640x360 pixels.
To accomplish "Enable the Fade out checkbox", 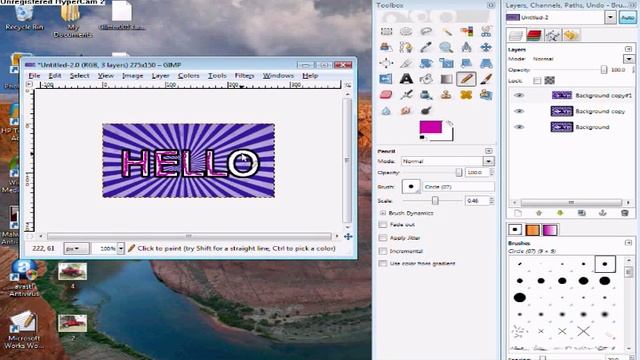I will (383, 224).
